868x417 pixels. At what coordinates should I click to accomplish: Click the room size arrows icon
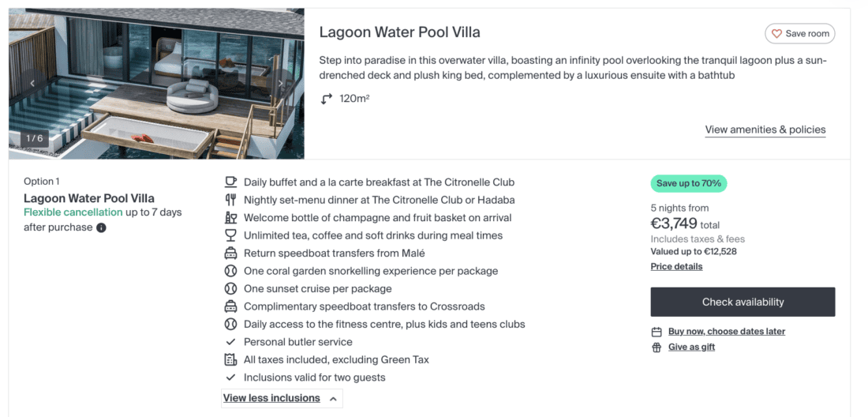[327, 100]
